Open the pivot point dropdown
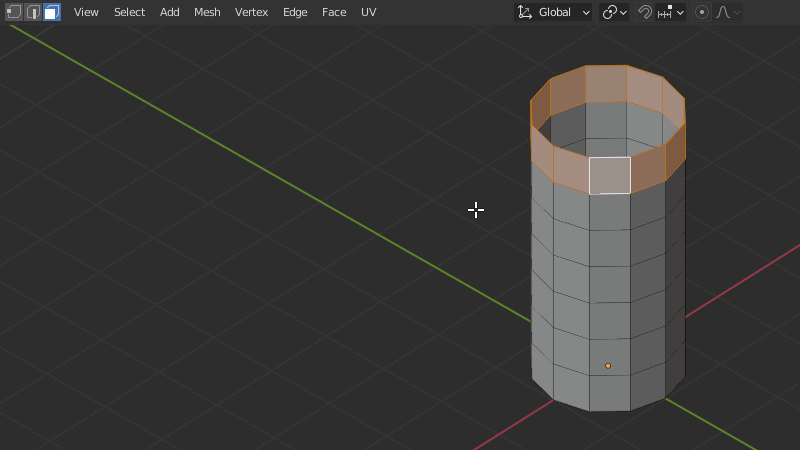Image resolution: width=800 pixels, height=450 pixels. coord(614,12)
